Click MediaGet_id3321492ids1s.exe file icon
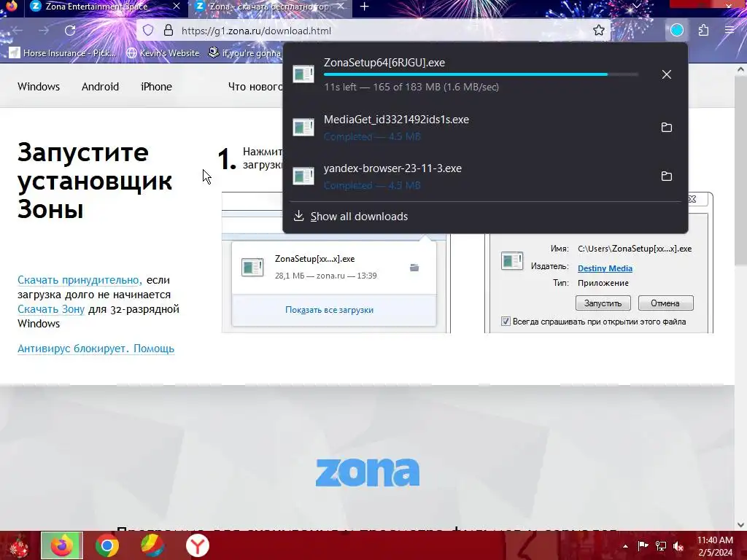Image resolution: width=747 pixels, height=560 pixels. (303, 127)
